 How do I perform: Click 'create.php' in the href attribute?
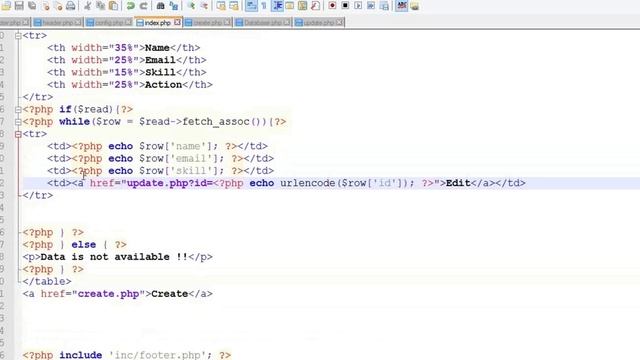click(x=108, y=294)
